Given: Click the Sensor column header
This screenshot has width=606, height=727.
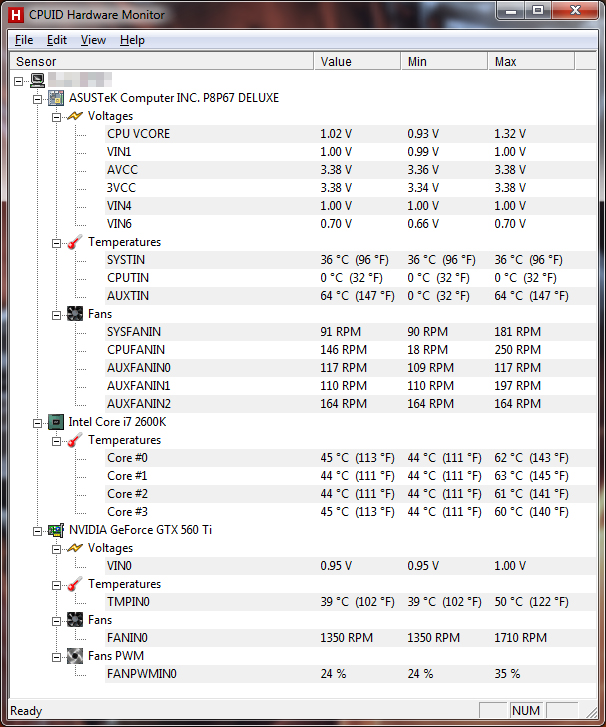Looking at the screenshot, I should pyautogui.click(x=162, y=61).
